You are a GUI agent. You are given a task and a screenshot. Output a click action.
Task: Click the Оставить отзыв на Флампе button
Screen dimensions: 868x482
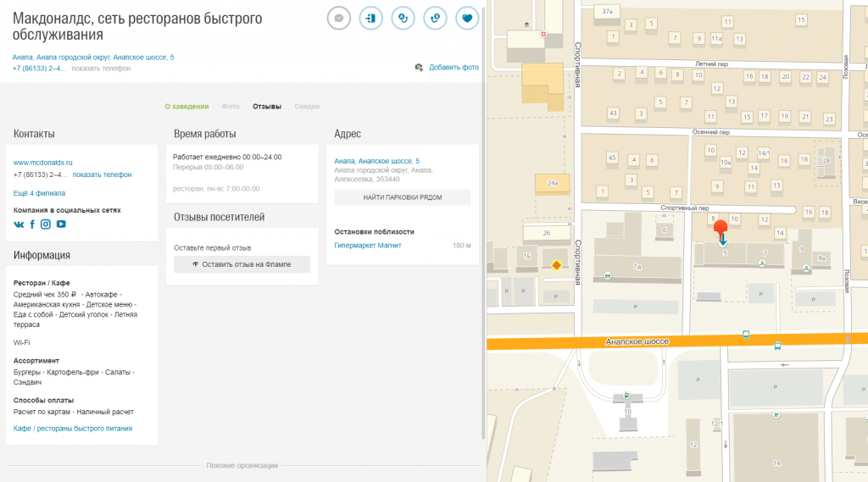click(x=242, y=264)
